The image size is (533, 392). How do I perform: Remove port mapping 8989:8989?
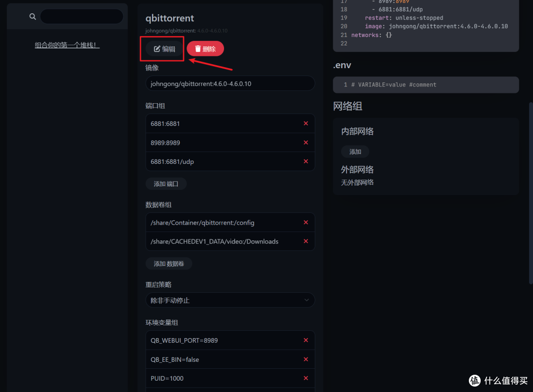306,143
